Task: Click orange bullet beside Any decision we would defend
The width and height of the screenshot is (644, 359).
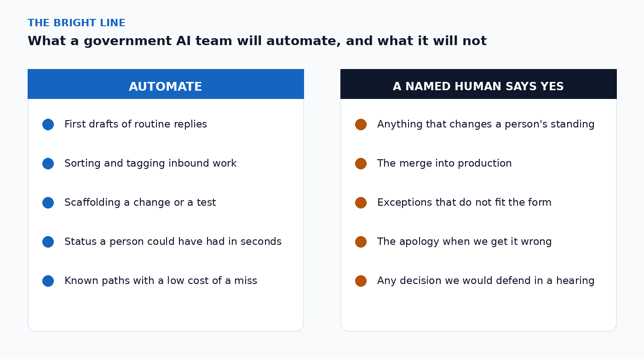Action: (361, 281)
